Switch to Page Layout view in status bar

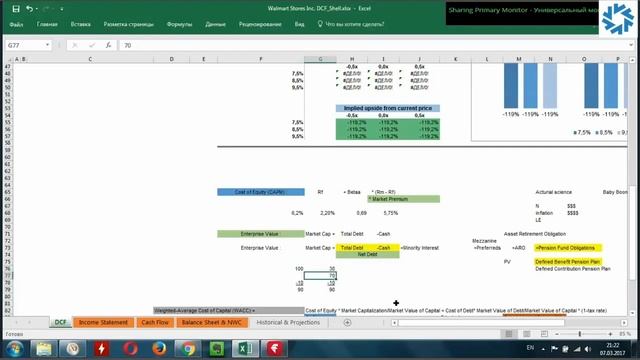[527, 334]
